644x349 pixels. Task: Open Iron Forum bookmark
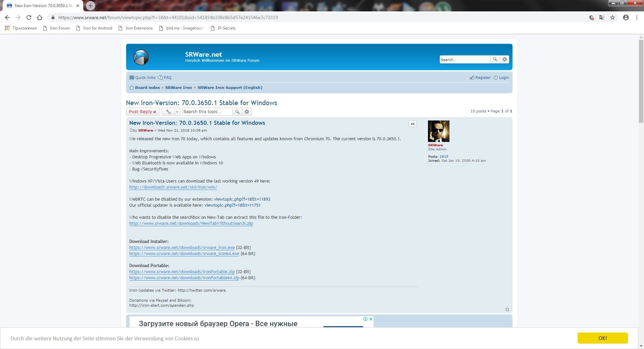tap(57, 28)
